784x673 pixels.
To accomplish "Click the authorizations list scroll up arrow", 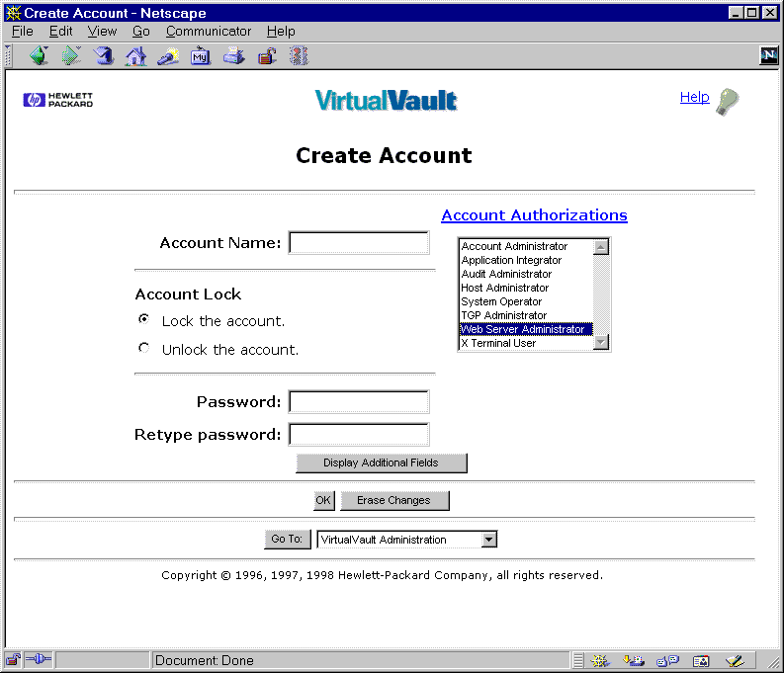I will 600,247.
